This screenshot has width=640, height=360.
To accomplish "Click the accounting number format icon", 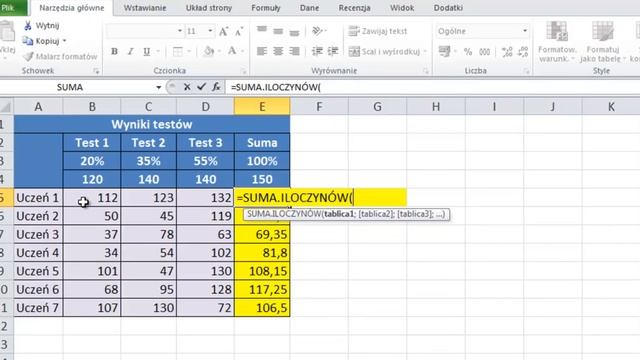I will (x=444, y=51).
